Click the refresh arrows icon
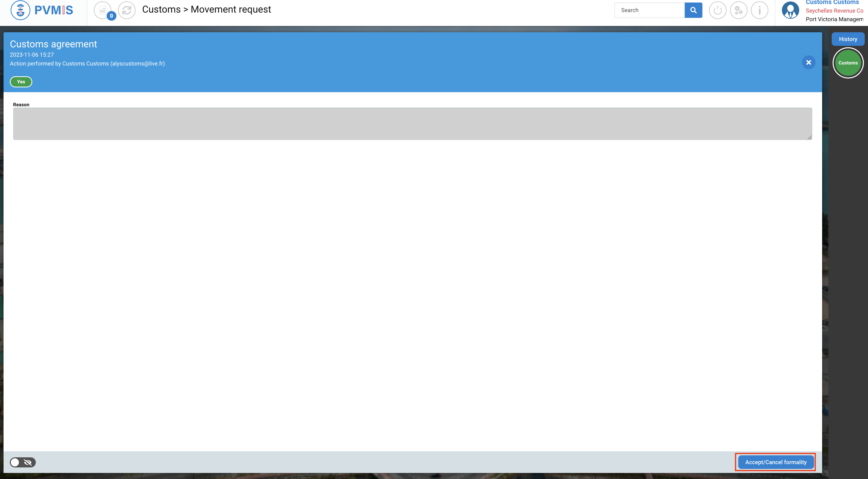The width and height of the screenshot is (868, 479). (x=127, y=10)
